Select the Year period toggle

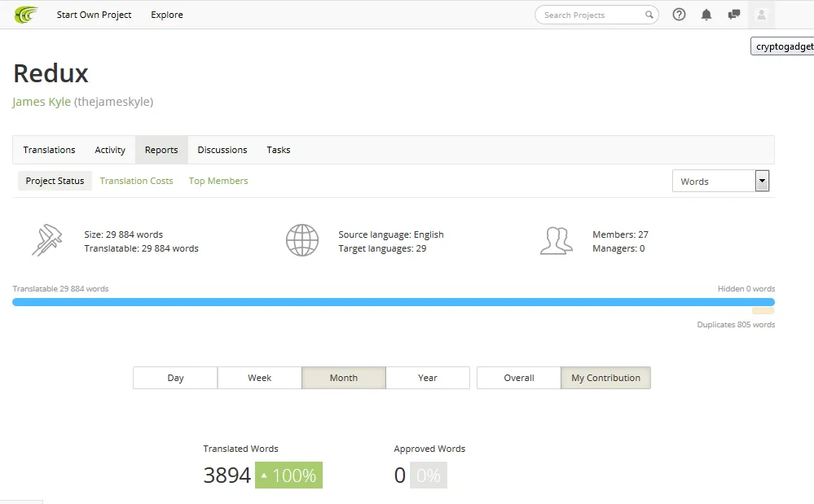(428, 378)
